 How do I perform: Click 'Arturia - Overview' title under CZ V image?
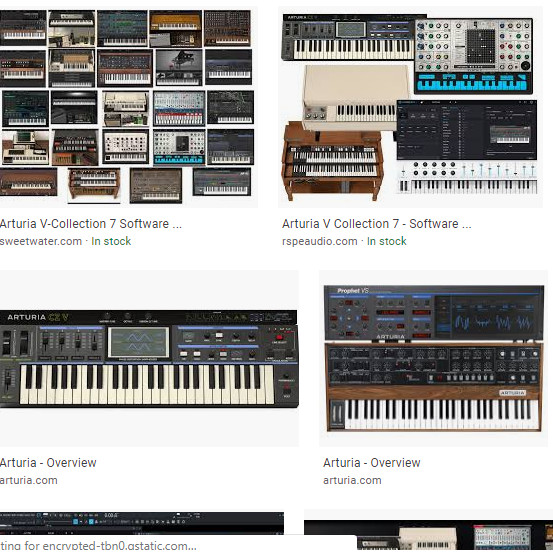point(48,463)
